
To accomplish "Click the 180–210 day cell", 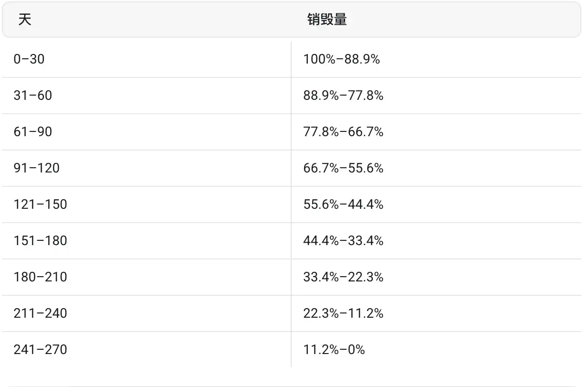I will point(41,277).
